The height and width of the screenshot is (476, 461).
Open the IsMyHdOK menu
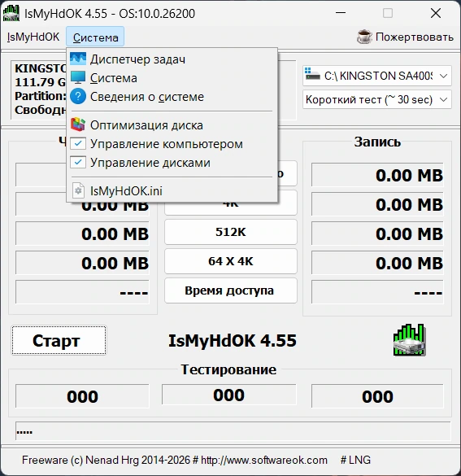(33, 37)
